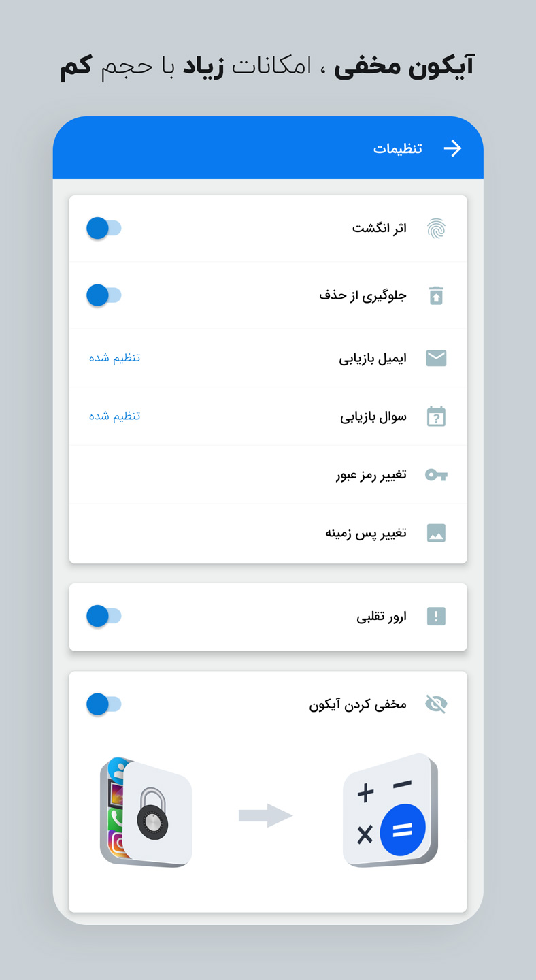Click the back arrow in the blue header
The height and width of the screenshot is (980, 536).
[x=453, y=148]
